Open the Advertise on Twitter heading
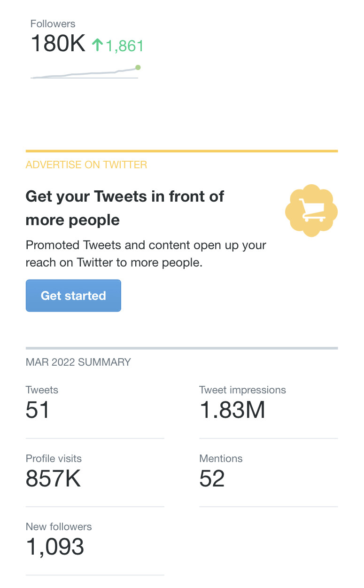The width and height of the screenshot is (364, 588). (86, 165)
